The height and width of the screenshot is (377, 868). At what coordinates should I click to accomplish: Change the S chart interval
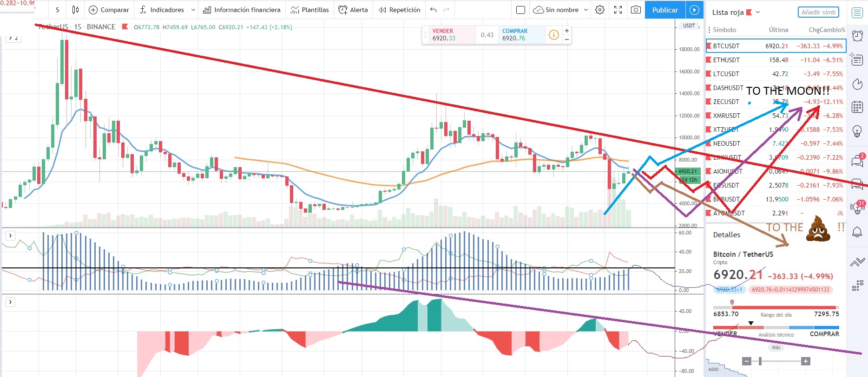[58, 10]
